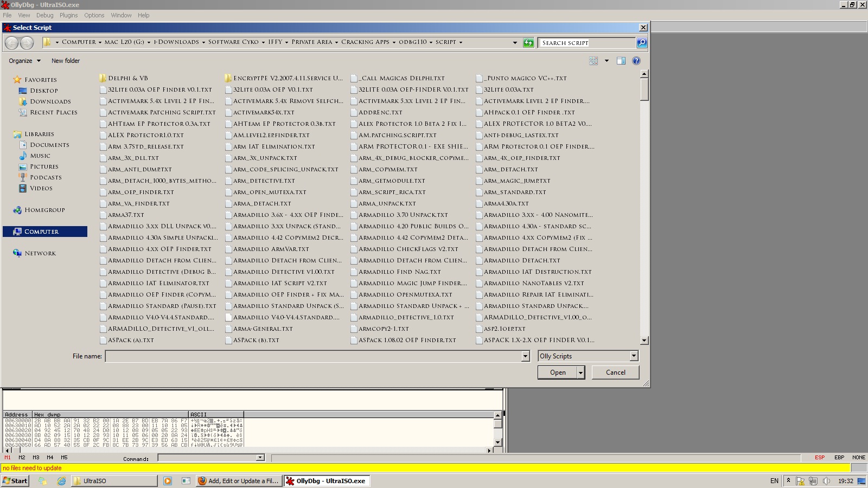Image resolution: width=868 pixels, height=488 pixels.
Task: Click the volume speaker tray icon
Action: [x=826, y=481]
